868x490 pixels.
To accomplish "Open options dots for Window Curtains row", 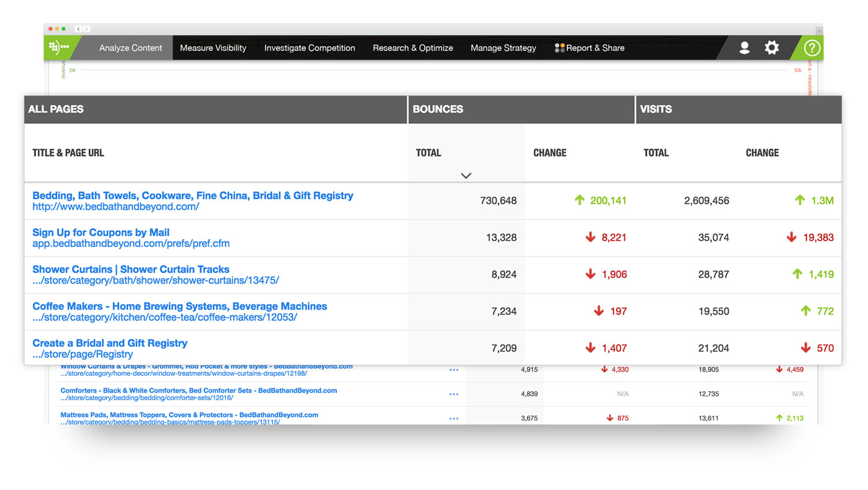I will coord(454,370).
